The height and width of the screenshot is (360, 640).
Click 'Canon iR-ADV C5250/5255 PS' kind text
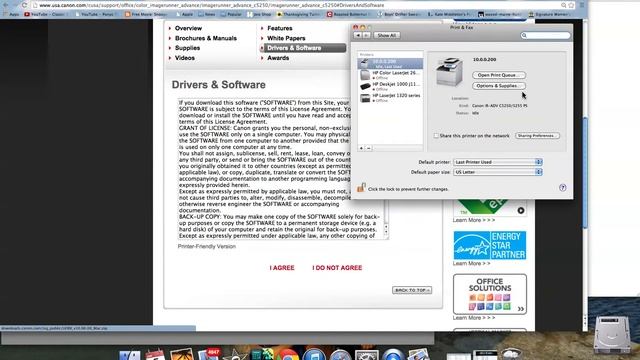[x=500, y=106]
